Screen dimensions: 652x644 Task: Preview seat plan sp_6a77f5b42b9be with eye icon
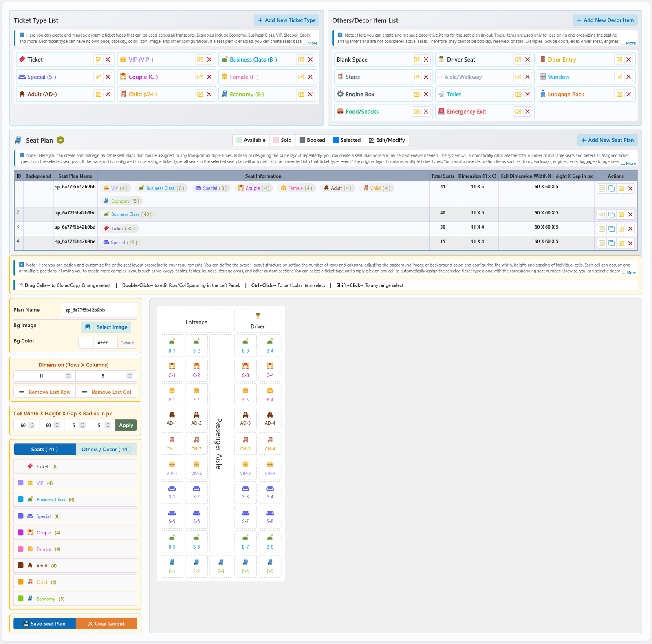(601, 243)
